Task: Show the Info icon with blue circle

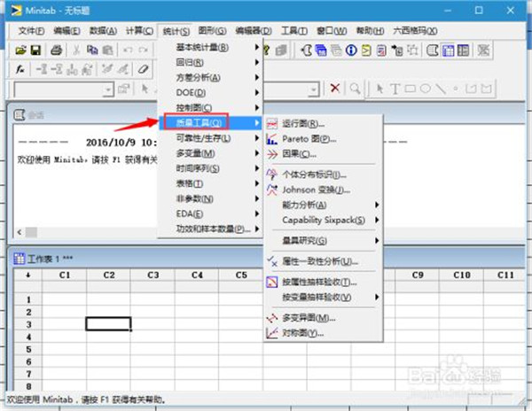Action: tap(351, 50)
